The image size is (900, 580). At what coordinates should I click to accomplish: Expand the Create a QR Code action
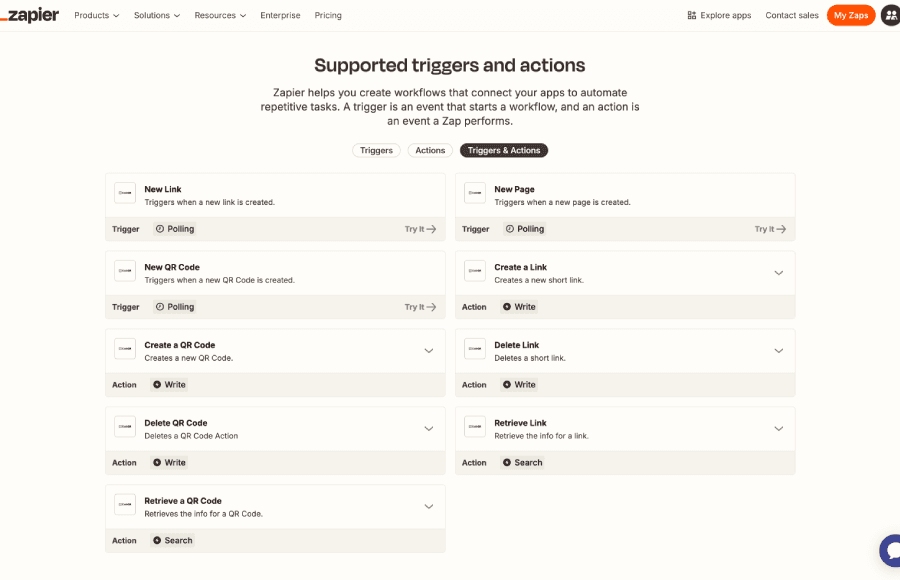pyautogui.click(x=429, y=351)
